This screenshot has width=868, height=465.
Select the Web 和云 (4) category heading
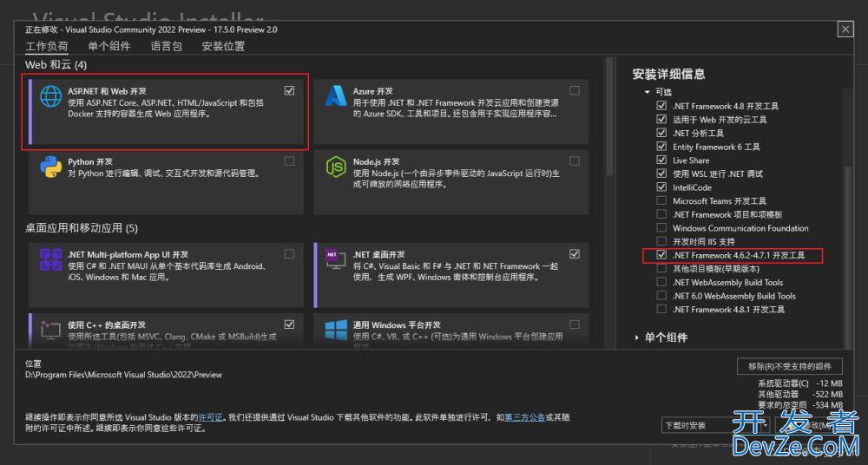(56, 65)
